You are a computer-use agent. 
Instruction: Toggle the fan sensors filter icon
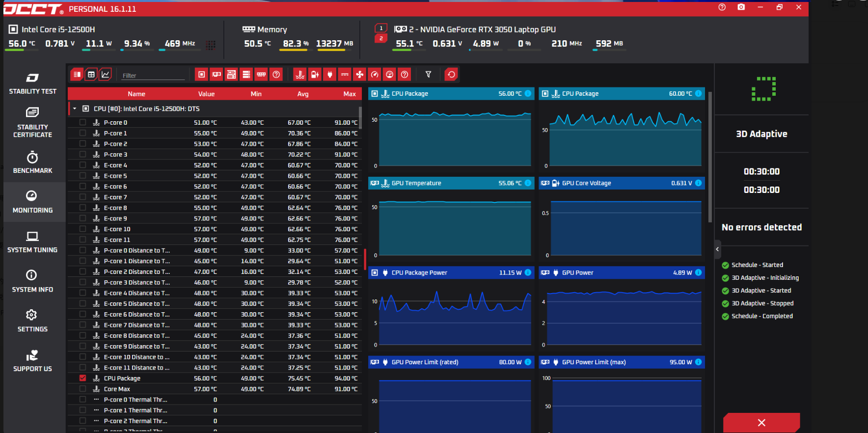click(360, 75)
